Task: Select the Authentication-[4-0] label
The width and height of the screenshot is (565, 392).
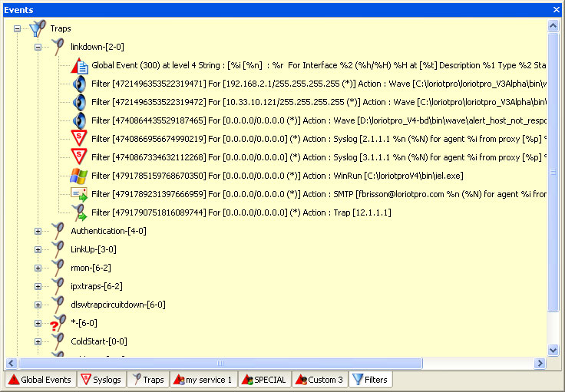Action: [108, 231]
